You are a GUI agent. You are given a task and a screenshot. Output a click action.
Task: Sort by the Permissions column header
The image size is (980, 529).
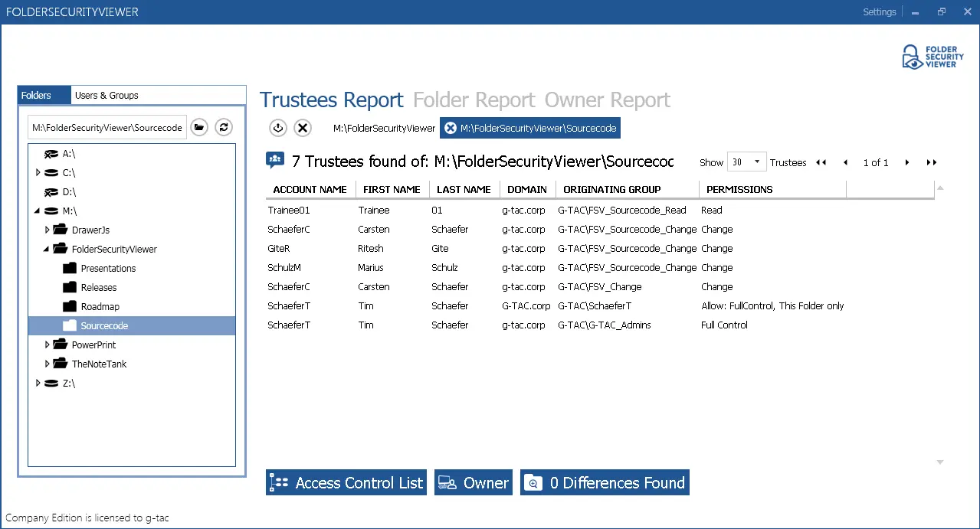click(x=772, y=189)
